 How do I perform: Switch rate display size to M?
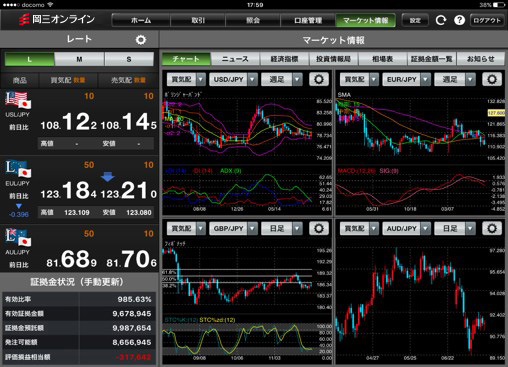point(79,59)
